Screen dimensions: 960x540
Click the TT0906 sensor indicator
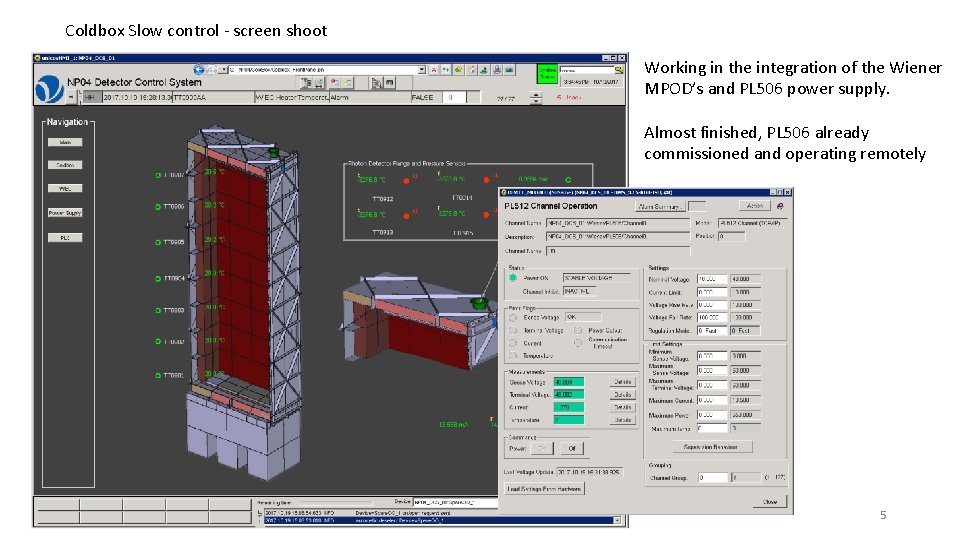[x=157, y=207]
